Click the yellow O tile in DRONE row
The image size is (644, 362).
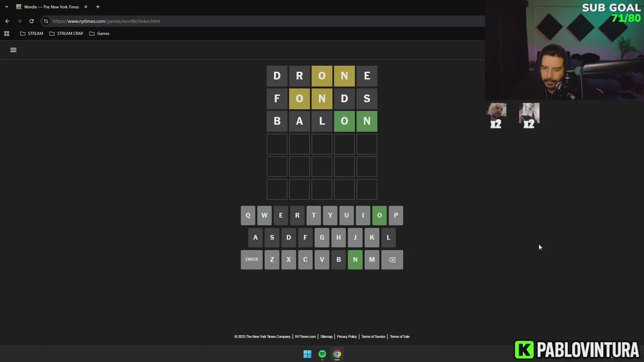[322, 76]
